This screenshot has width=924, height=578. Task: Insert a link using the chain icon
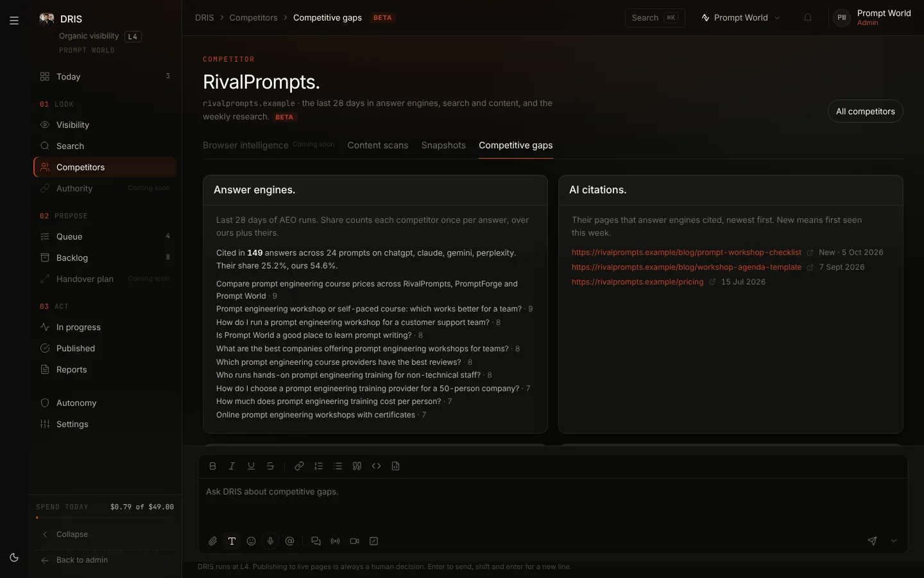pos(299,466)
